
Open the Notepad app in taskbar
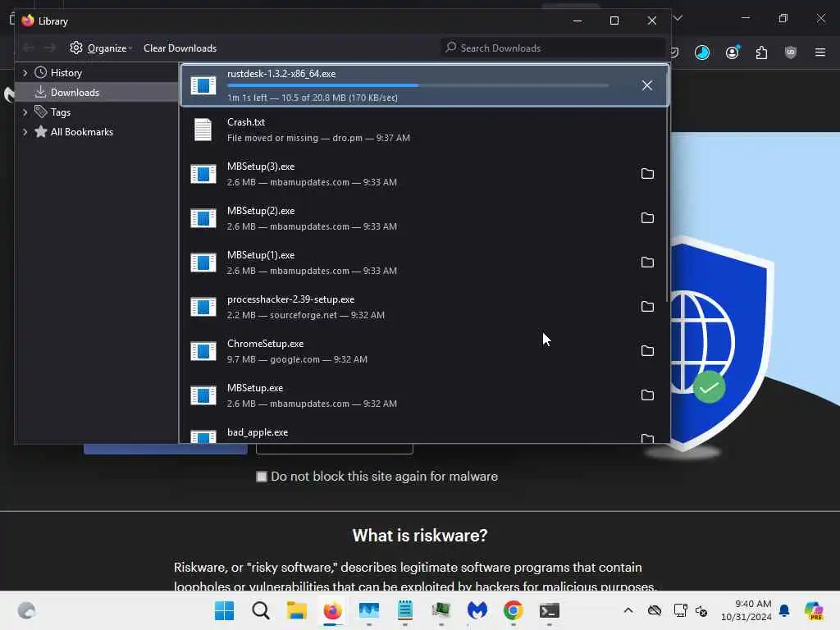tap(405, 610)
